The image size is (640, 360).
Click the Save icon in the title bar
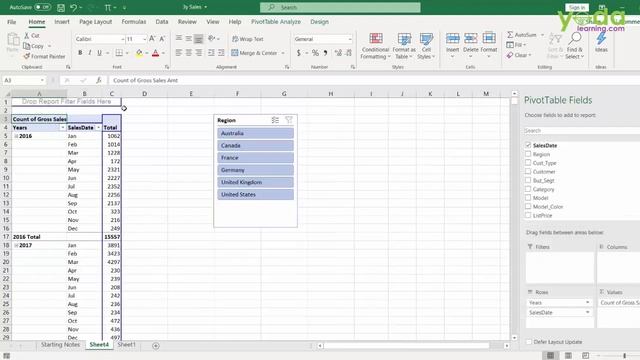(61, 7)
